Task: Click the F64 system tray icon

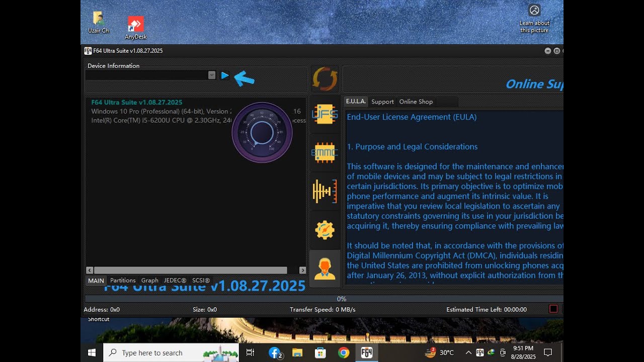Action: (x=480, y=353)
